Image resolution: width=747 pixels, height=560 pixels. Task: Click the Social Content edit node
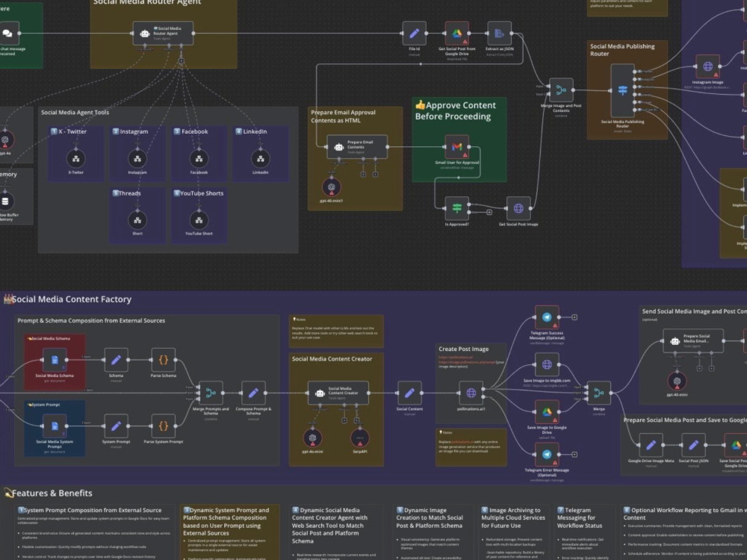pos(409,393)
